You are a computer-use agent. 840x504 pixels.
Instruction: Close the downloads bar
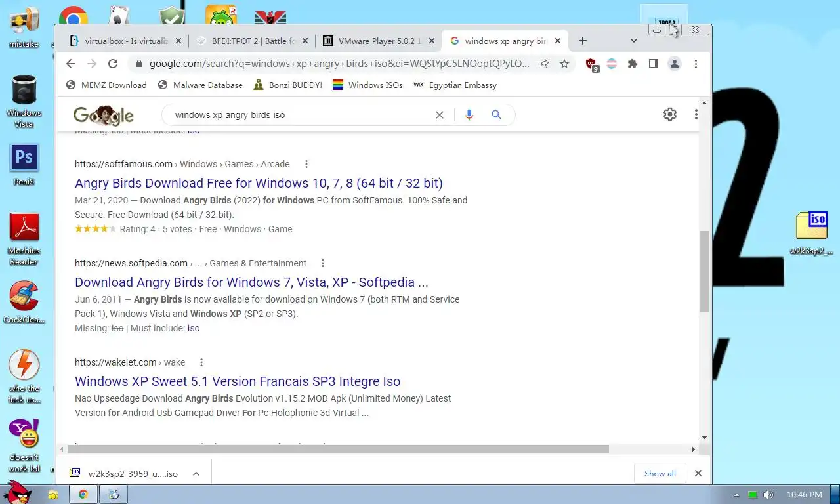coord(698,473)
